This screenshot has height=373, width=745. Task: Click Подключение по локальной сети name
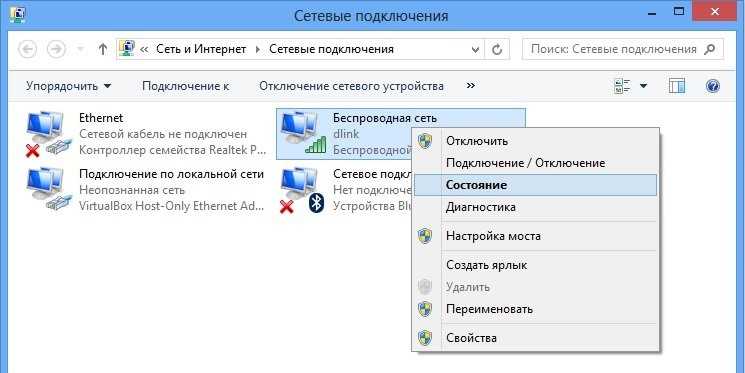(x=171, y=174)
